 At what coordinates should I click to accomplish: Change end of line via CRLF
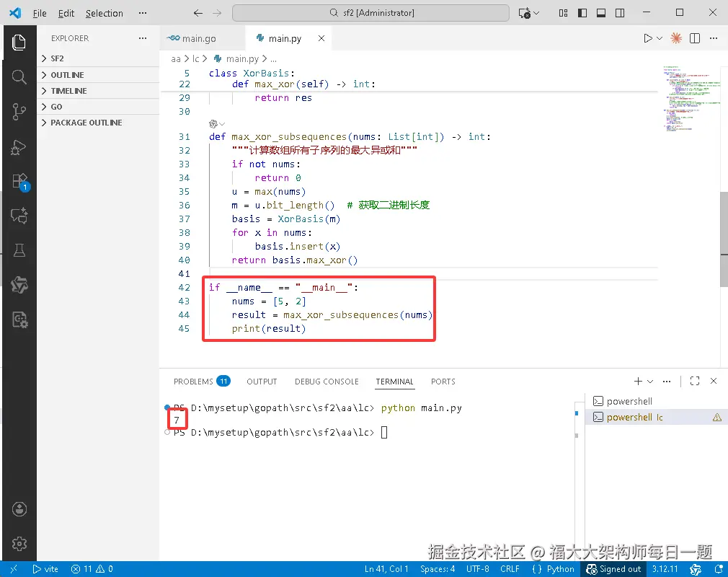pos(510,569)
